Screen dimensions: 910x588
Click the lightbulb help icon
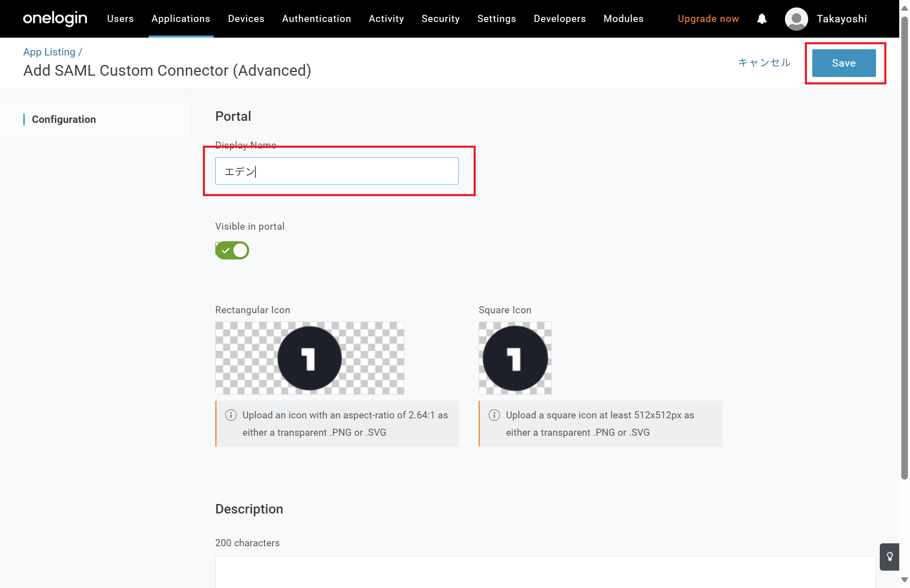click(x=890, y=557)
